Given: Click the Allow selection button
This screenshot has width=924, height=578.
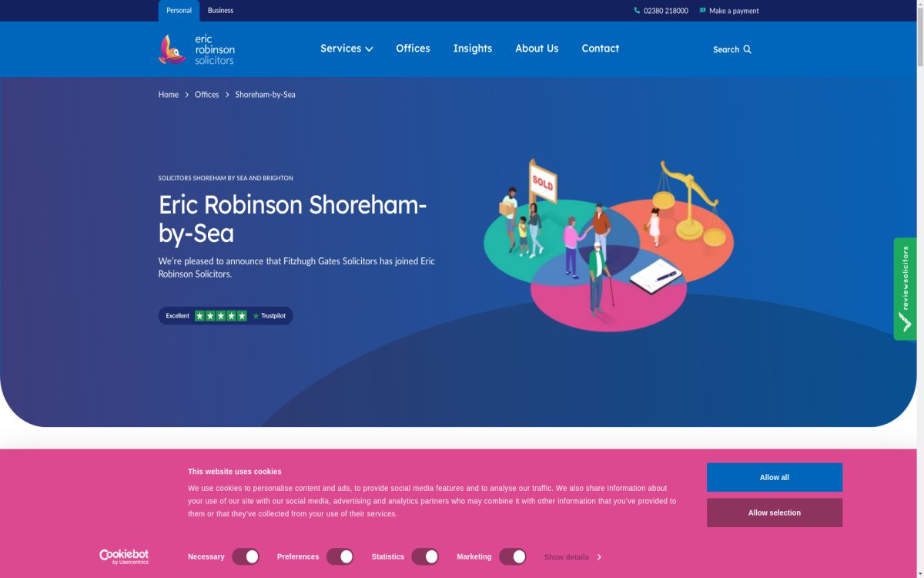Looking at the screenshot, I should pyautogui.click(x=774, y=512).
